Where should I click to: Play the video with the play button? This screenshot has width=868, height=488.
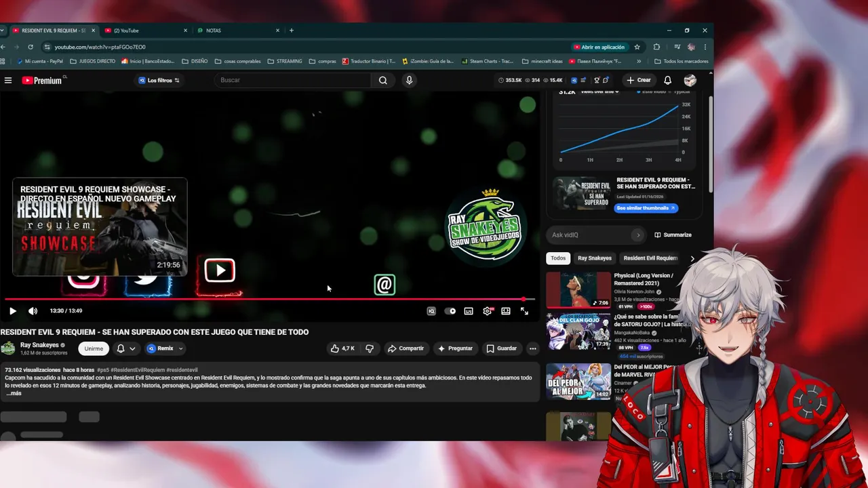pos(12,311)
